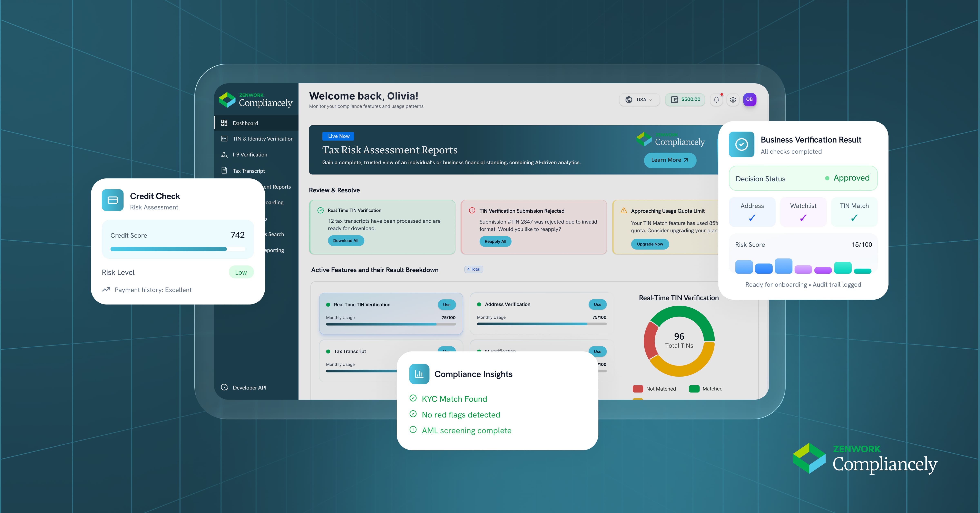Click the Compliance Insights chart icon
980x513 pixels.
point(419,374)
